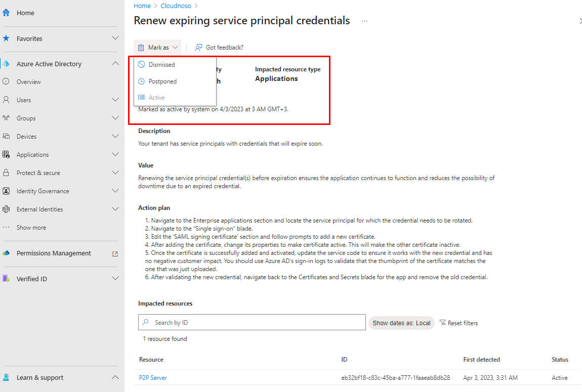Screen dimensions: 582x392
Task: Click the Home icon in sidebar
Action: (x=6, y=13)
